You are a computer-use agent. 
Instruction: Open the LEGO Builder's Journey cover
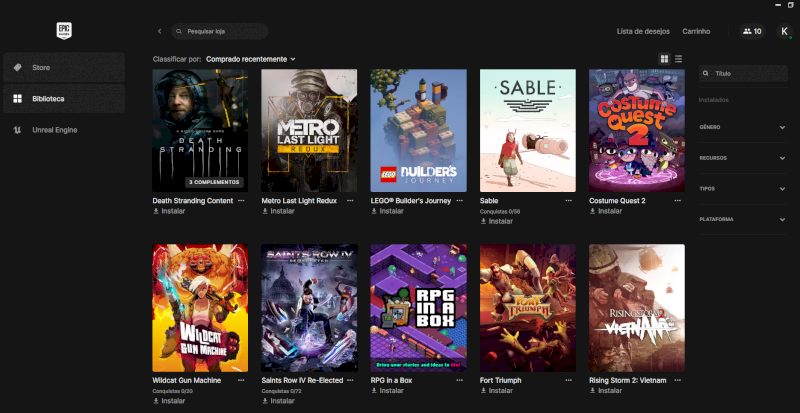click(x=418, y=131)
